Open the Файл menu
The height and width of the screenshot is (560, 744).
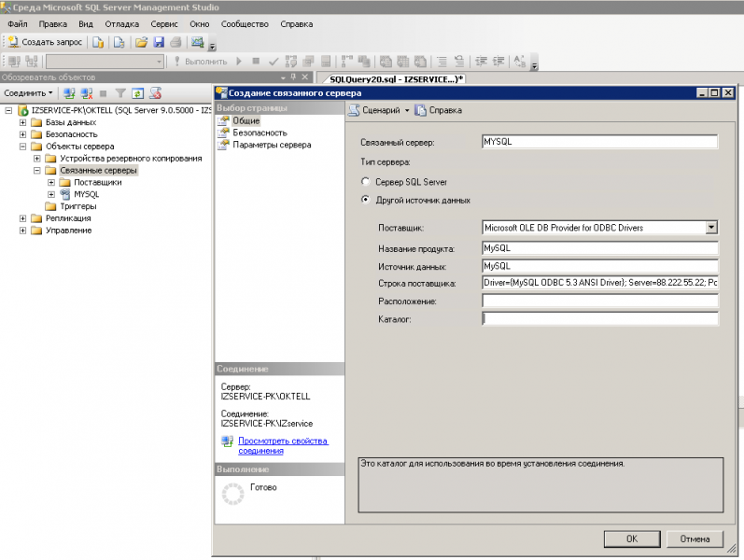click(18, 24)
